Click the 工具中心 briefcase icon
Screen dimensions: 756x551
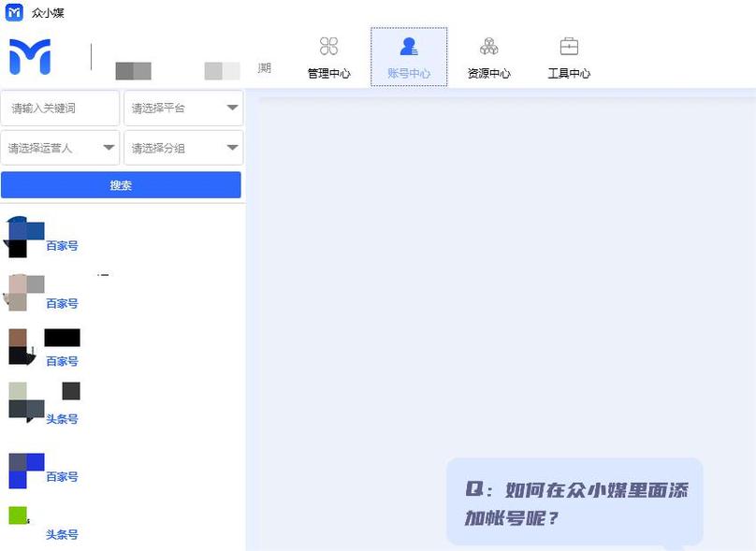click(569, 45)
